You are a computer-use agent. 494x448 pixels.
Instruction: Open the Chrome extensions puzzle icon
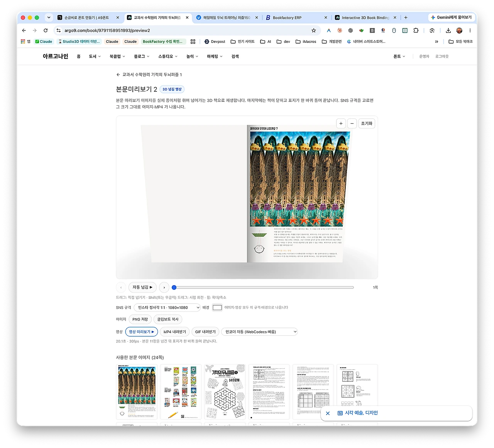point(416,30)
